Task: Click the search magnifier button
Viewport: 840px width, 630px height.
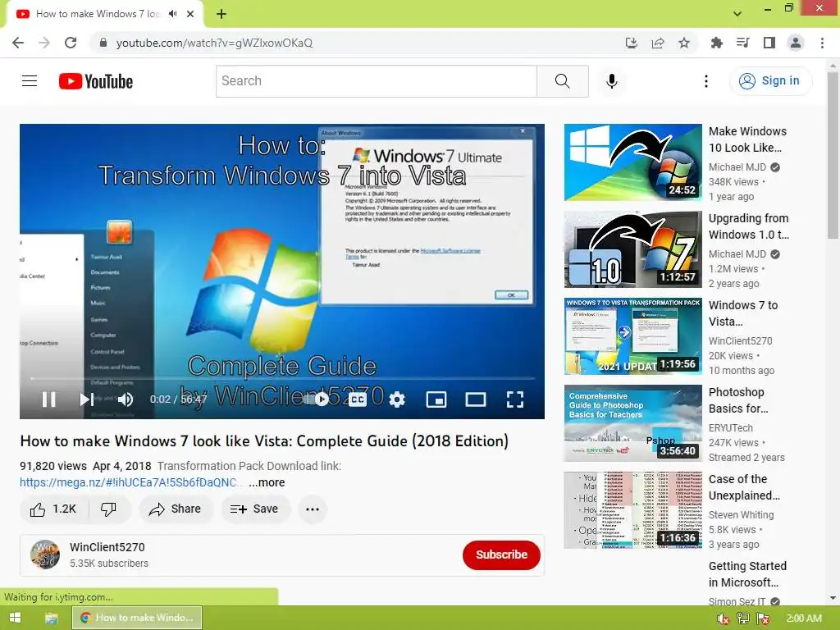Action: [563, 81]
